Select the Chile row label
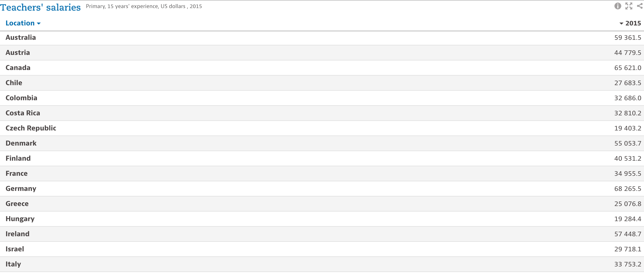 pos(14,83)
